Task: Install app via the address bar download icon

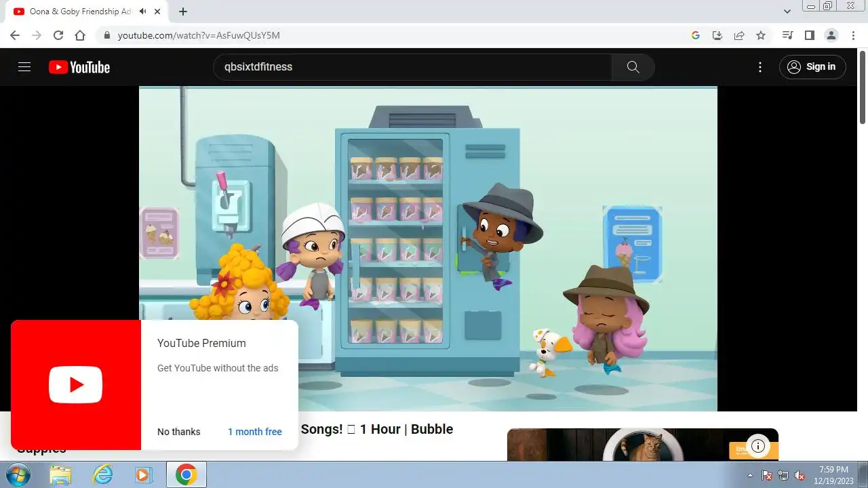Action: click(717, 35)
